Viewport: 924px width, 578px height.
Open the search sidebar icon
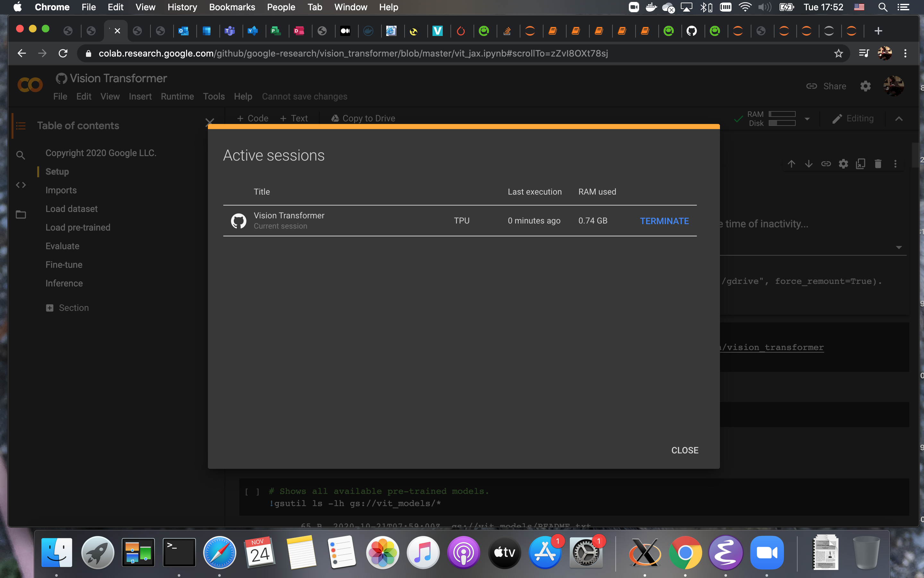coord(21,155)
